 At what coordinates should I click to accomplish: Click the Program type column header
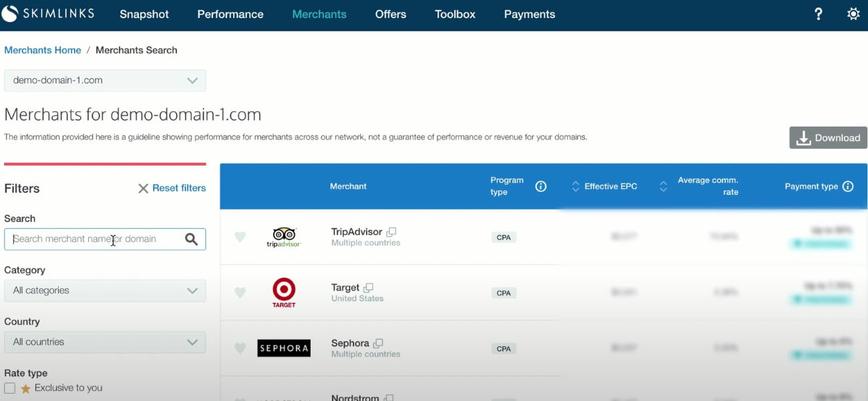[507, 186]
